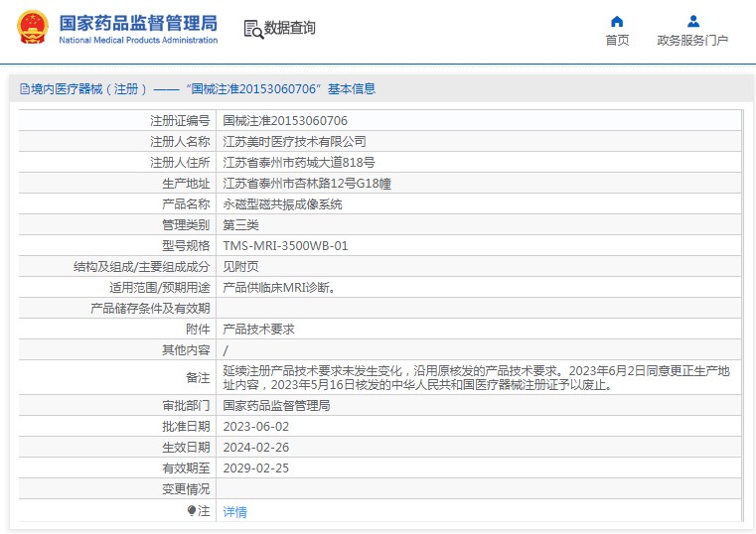Open the 详情 link
The image size is (756, 534).
point(234,512)
